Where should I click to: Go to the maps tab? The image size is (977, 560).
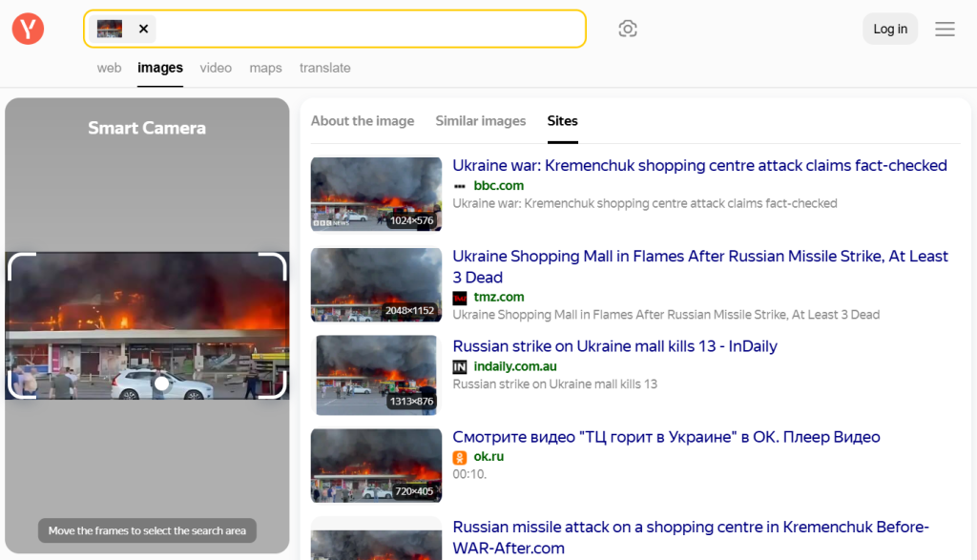pyautogui.click(x=265, y=68)
